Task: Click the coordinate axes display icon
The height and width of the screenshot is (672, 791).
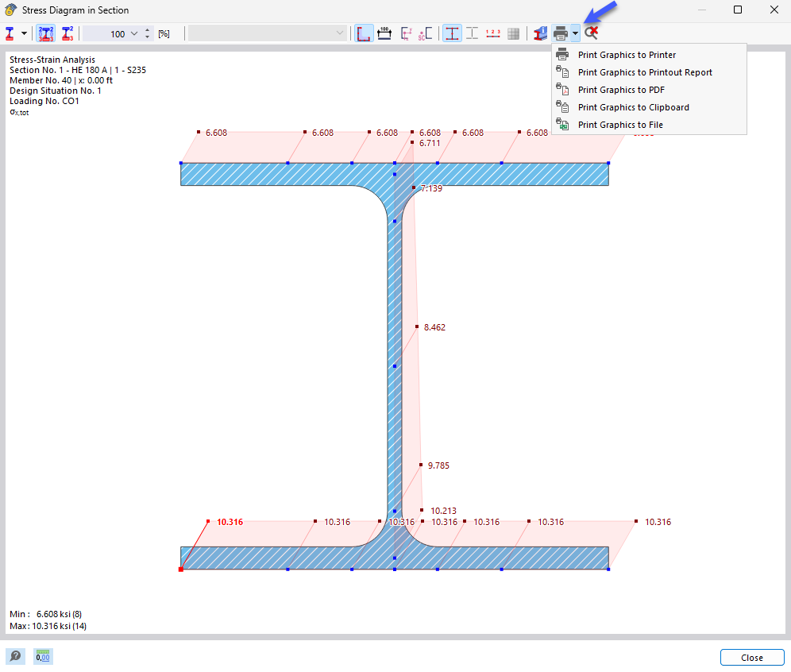Action: 407,33
